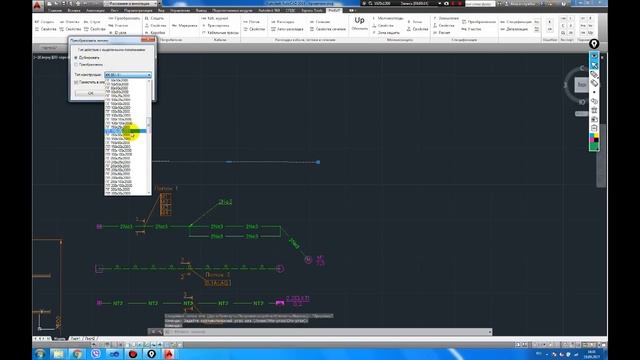Choose the highlighted size entry in dropdown list
This screenshot has height=360, width=640.
pyautogui.click(x=126, y=131)
